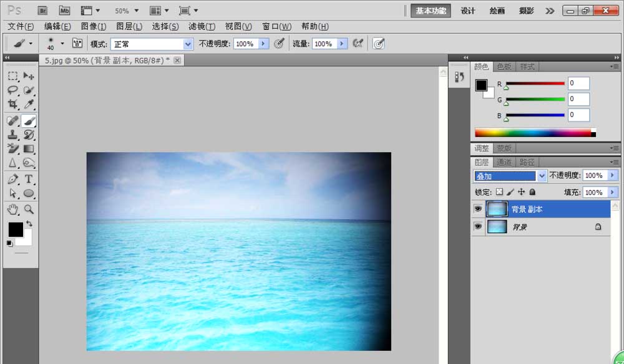Launch Mini Bridge from top bar

(64, 11)
